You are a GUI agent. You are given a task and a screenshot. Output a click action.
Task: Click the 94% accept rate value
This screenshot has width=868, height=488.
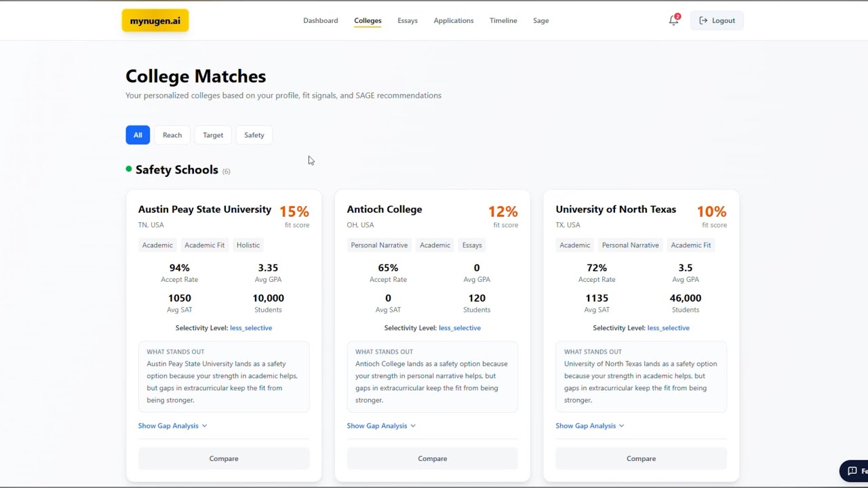(180, 268)
